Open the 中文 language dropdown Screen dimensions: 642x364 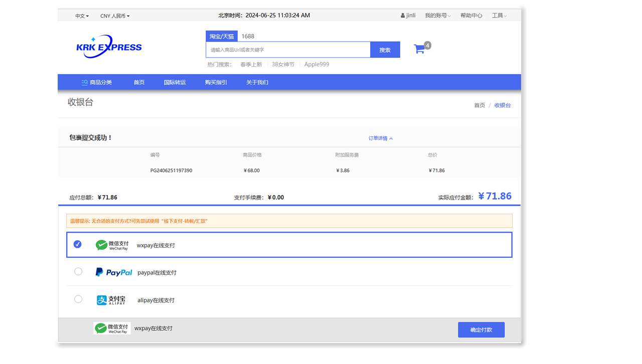[x=82, y=16]
